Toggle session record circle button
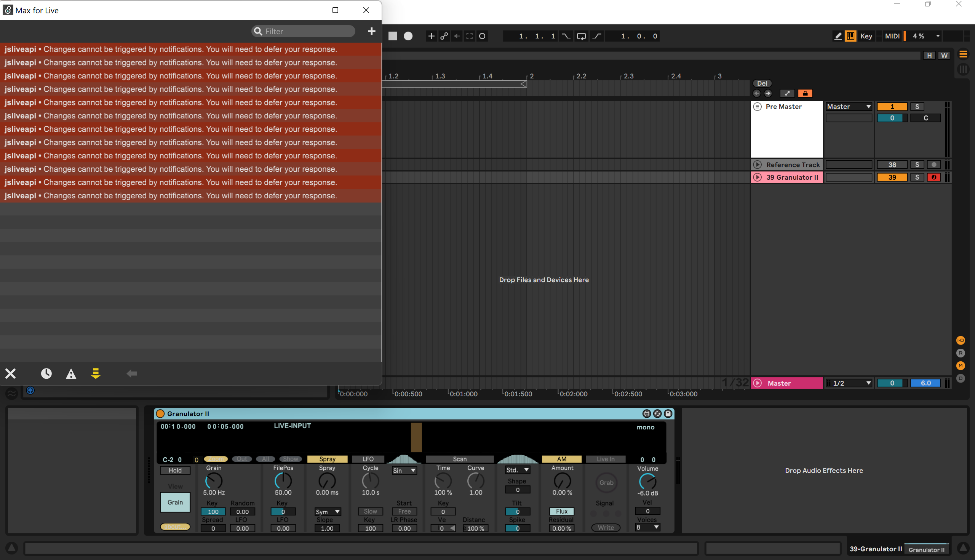The height and width of the screenshot is (560, 975). tap(482, 36)
